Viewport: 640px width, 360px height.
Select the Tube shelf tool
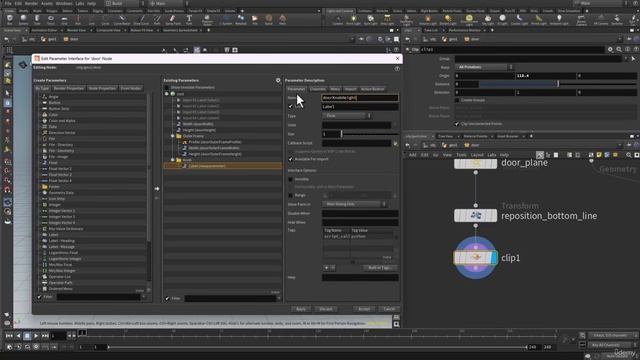click(x=37, y=19)
